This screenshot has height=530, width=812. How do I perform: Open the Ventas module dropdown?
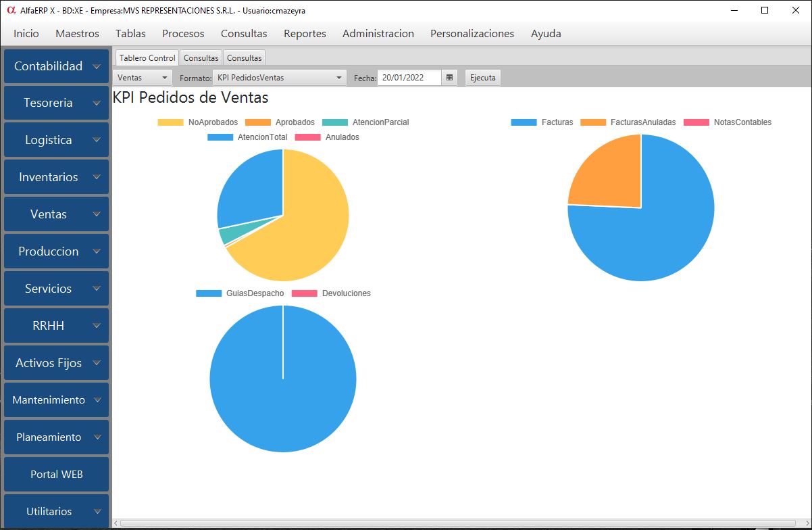tap(143, 78)
